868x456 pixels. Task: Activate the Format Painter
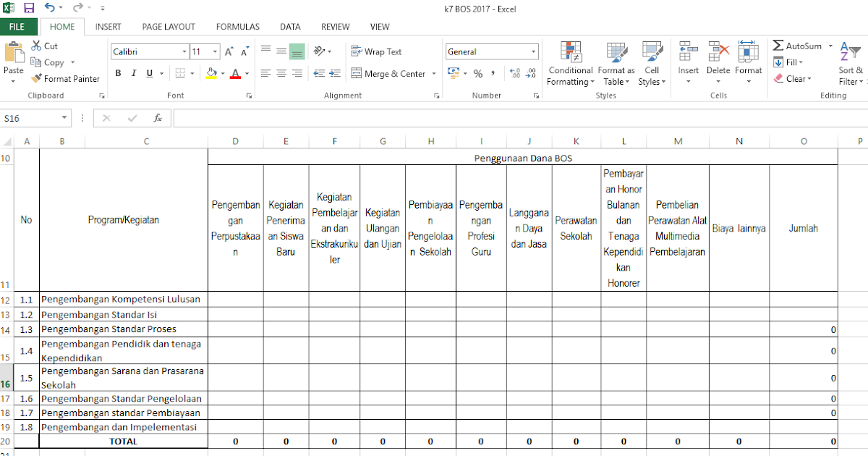tap(66, 79)
